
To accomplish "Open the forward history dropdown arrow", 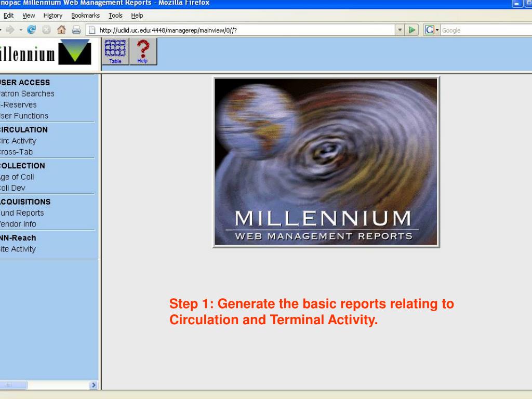I will (21, 30).
